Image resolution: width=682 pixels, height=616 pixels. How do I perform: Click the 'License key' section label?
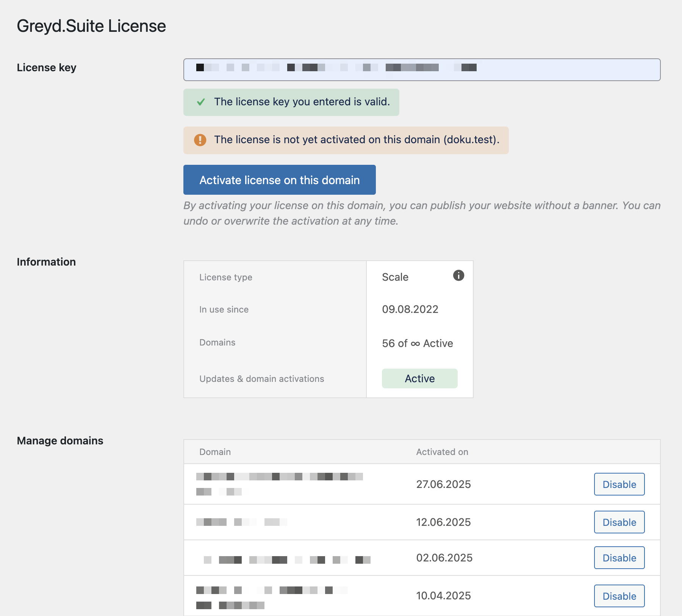[47, 68]
